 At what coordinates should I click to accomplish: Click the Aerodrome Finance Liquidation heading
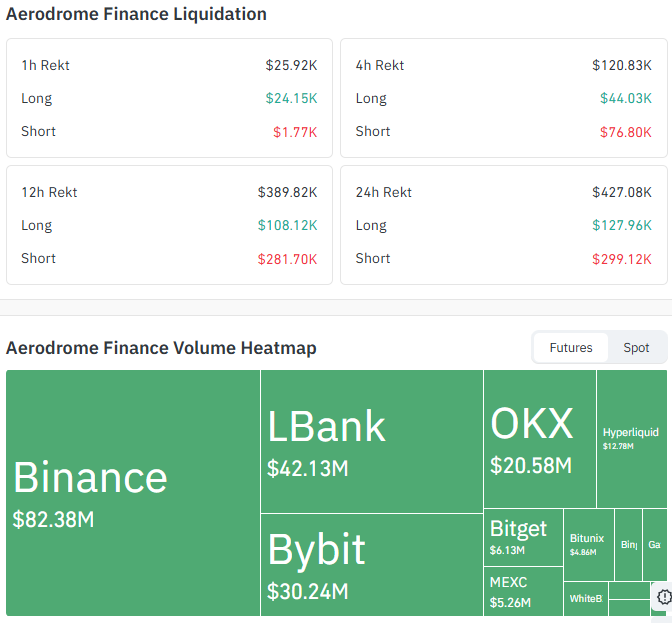click(136, 14)
